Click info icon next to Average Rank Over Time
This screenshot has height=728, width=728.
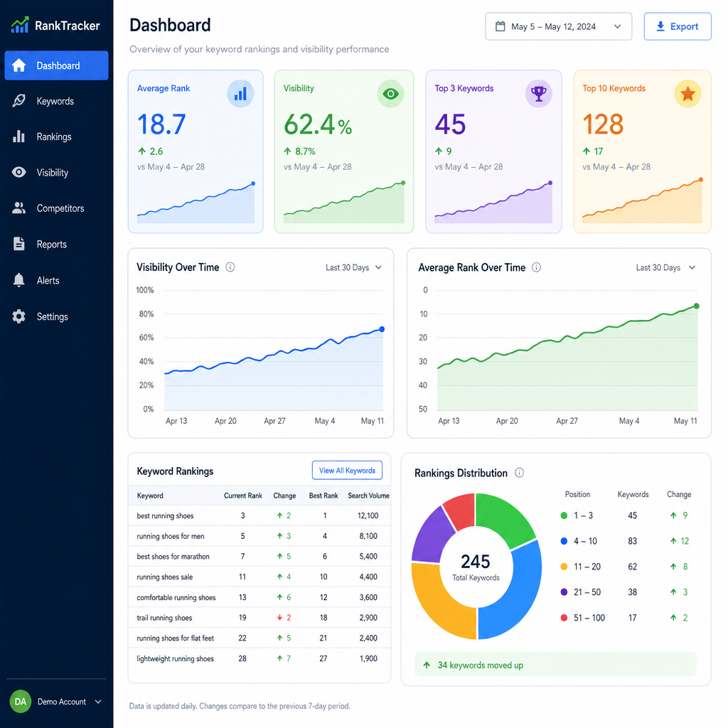coord(536,267)
